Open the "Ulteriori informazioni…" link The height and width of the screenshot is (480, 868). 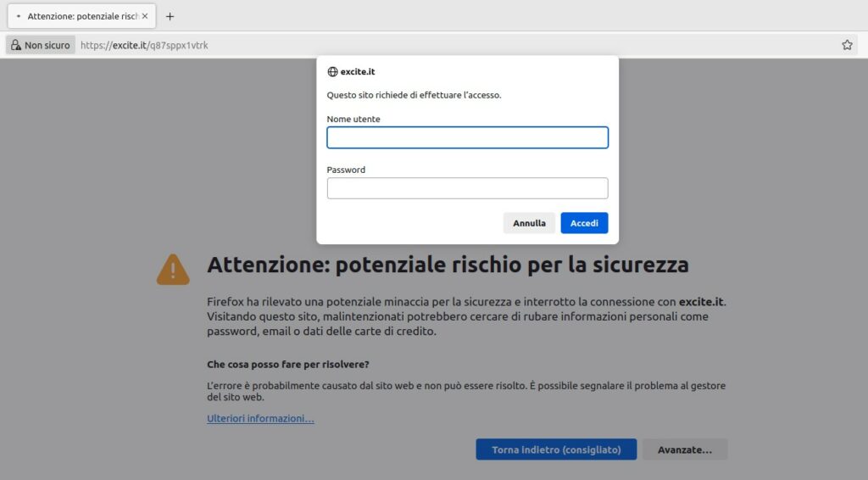pyautogui.click(x=260, y=419)
